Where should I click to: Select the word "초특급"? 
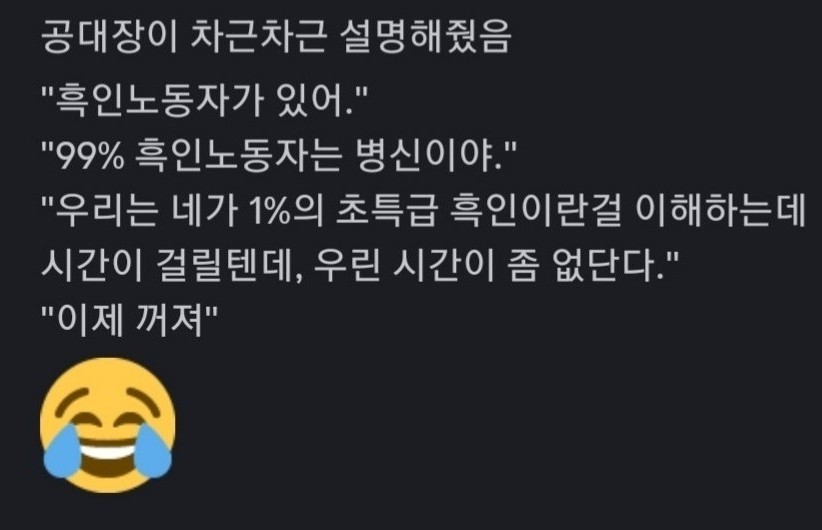(386, 211)
